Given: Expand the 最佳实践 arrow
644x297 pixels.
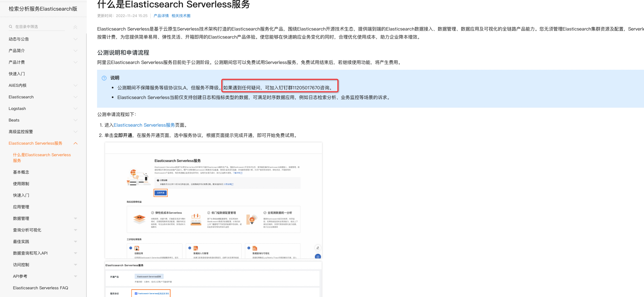Looking at the screenshot, I should [x=76, y=242].
